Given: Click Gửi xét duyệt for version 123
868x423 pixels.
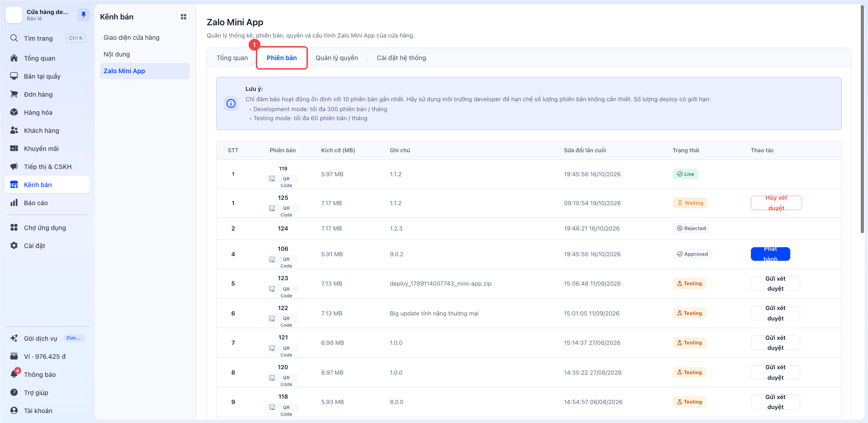Looking at the screenshot, I should (775, 284).
